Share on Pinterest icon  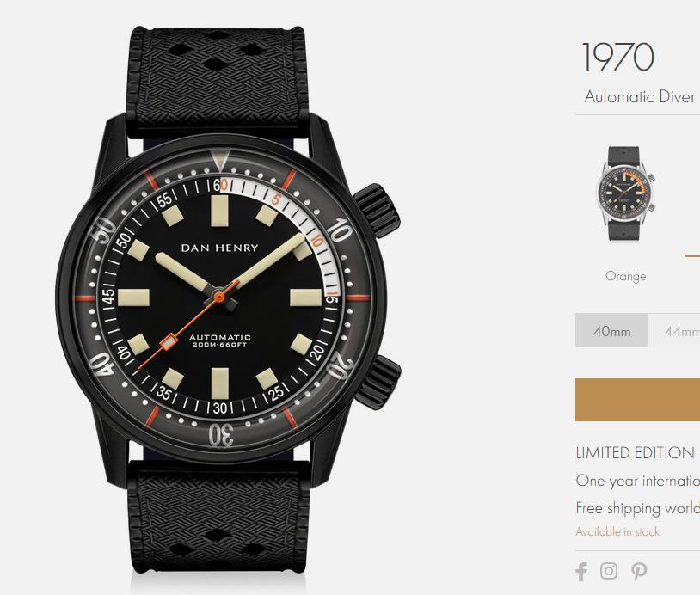tap(638, 572)
